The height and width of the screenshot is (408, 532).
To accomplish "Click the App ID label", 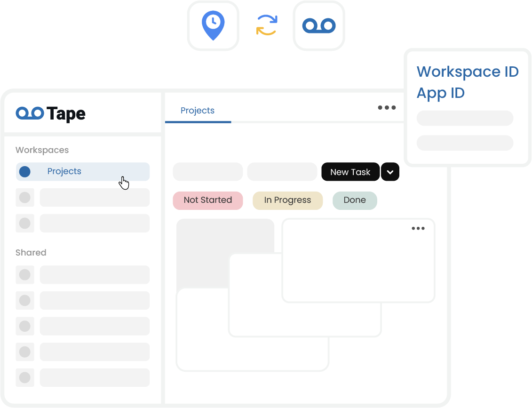I will coord(440,93).
